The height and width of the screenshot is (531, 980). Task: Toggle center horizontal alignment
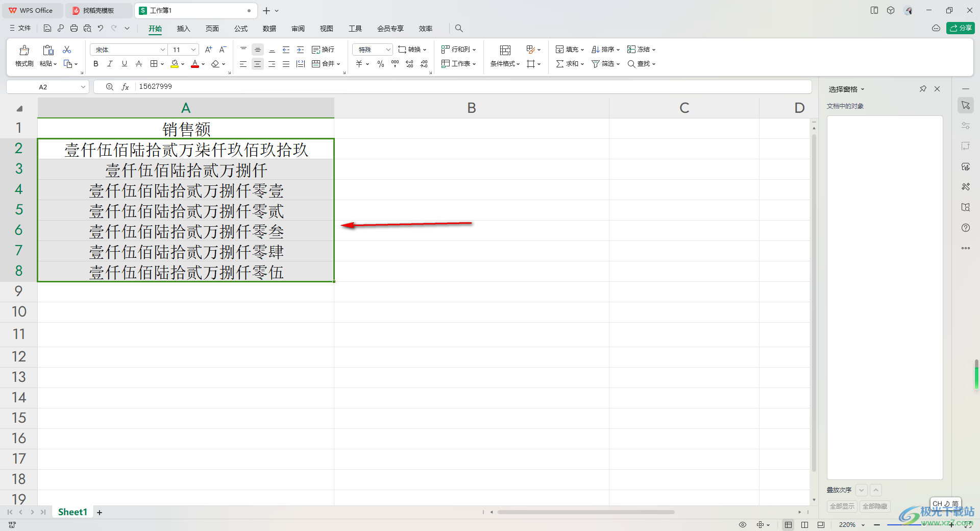(258, 64)
